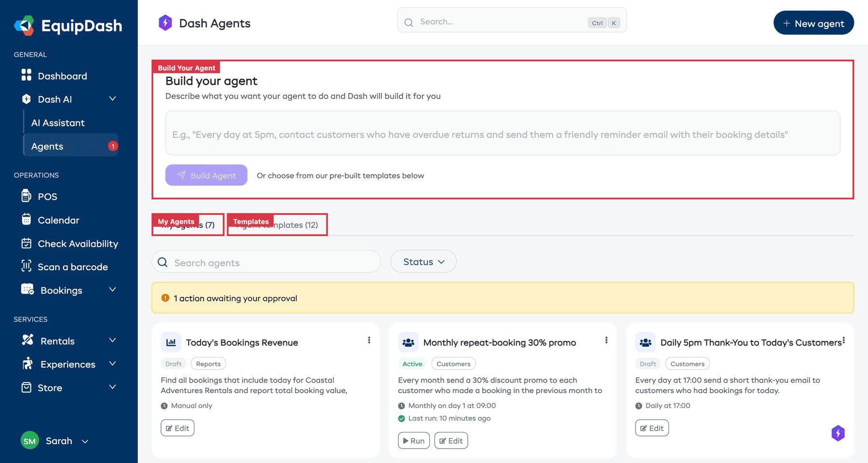Click the magnifier icon in the top search bar
Viewport: 868px width, 463px height.
[408, 22]
